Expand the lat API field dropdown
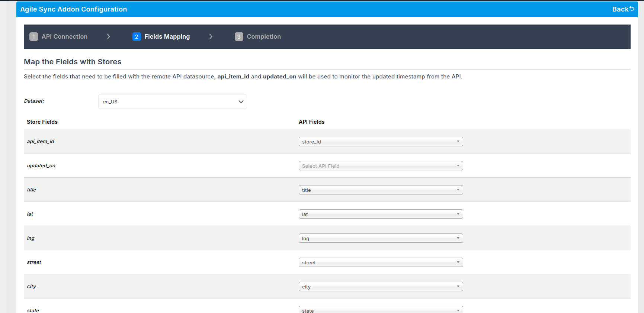 [381, 214]
